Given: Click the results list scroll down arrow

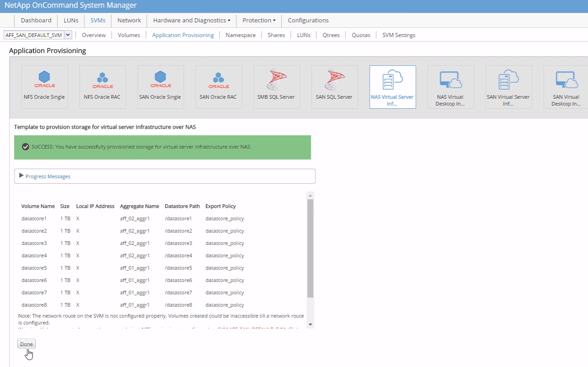Looking at the screenshot, I should [x=310, y=324].
